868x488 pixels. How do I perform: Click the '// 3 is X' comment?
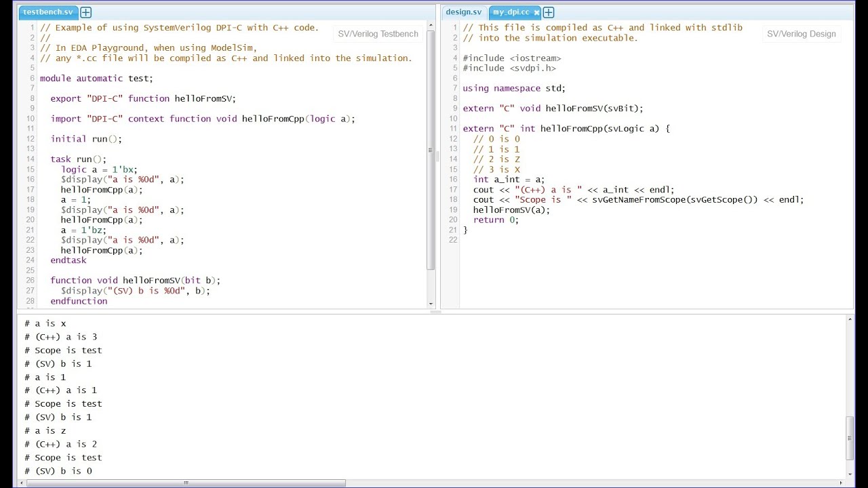coord(496,169)
